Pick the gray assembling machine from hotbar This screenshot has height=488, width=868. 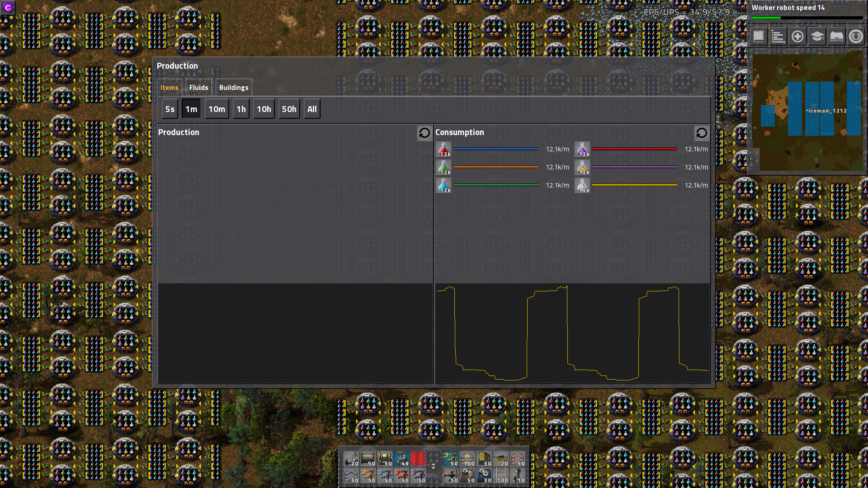point(467,475)
